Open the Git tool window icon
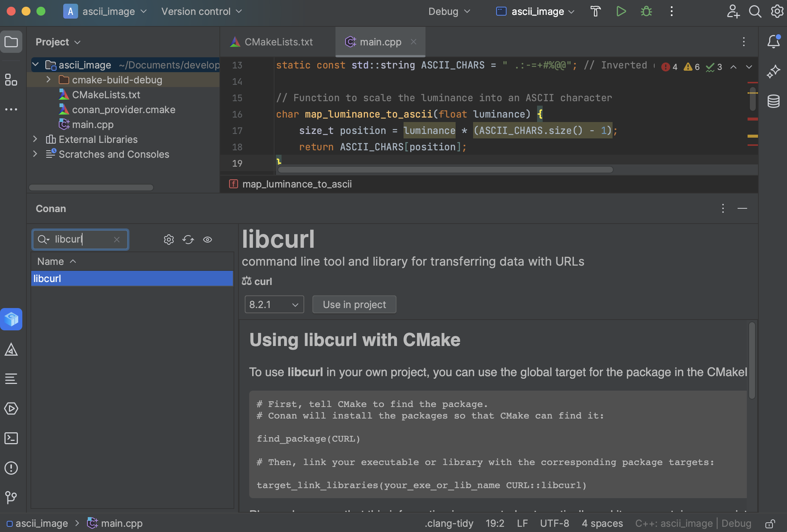Viewport: 787px width, 532px height. [x=11, y=498]
